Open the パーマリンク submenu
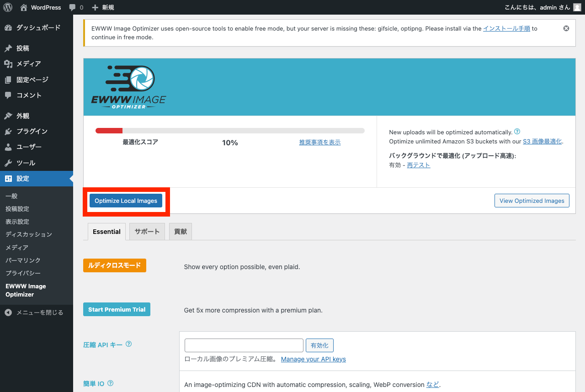 point(23,260)
